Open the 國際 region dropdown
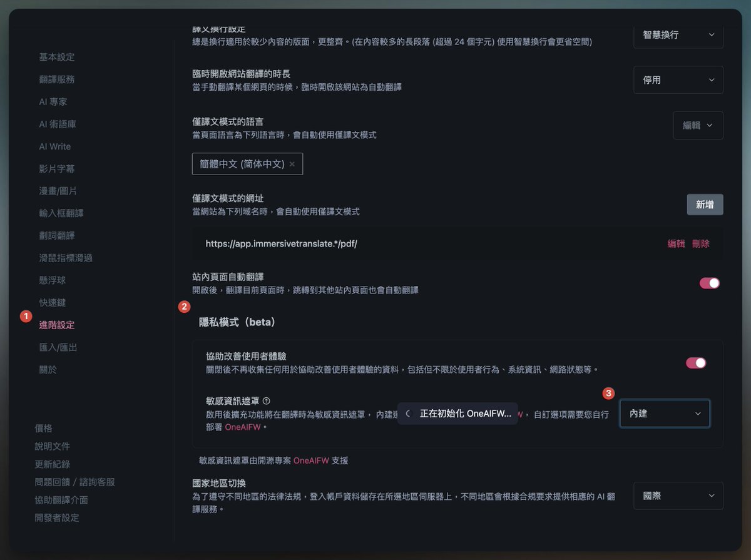 coord(678,496)
